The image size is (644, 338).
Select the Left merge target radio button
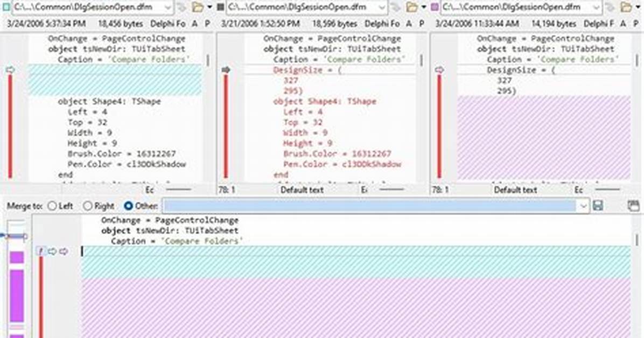pos(52,206)
